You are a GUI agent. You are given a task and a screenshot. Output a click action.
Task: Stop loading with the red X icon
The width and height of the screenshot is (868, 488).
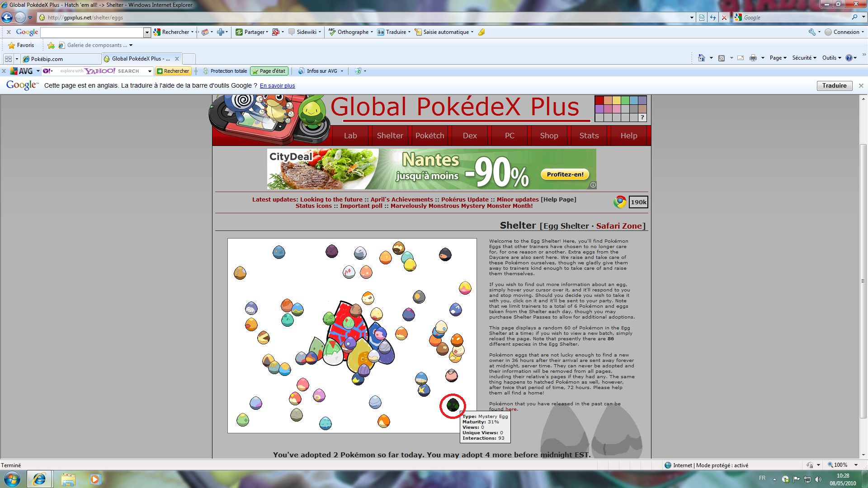[724, 18]
